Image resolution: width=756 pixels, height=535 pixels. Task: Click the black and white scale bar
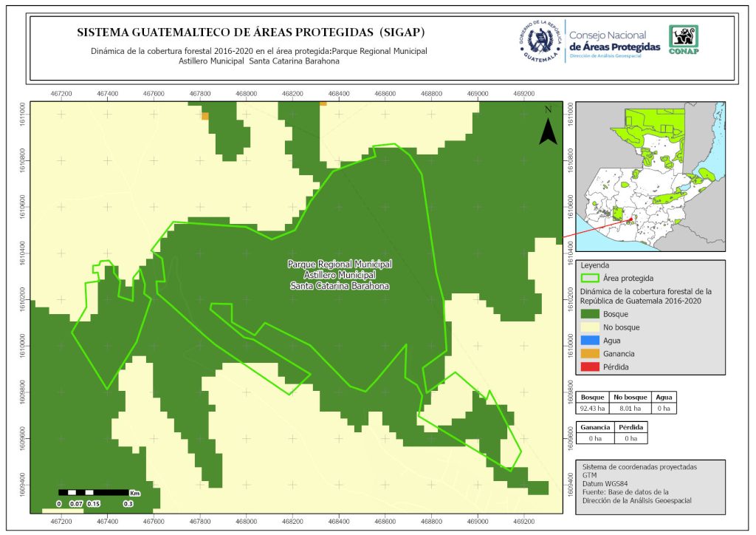[94, 492]
